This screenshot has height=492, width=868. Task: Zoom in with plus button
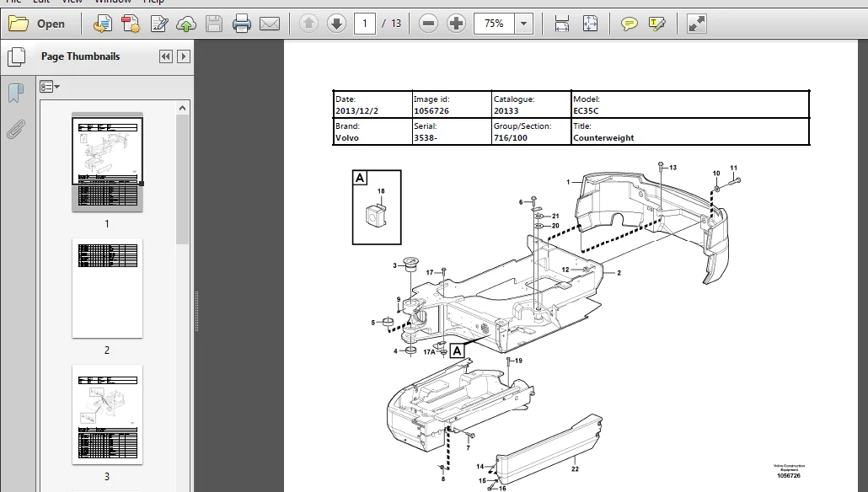click(456, 24)
